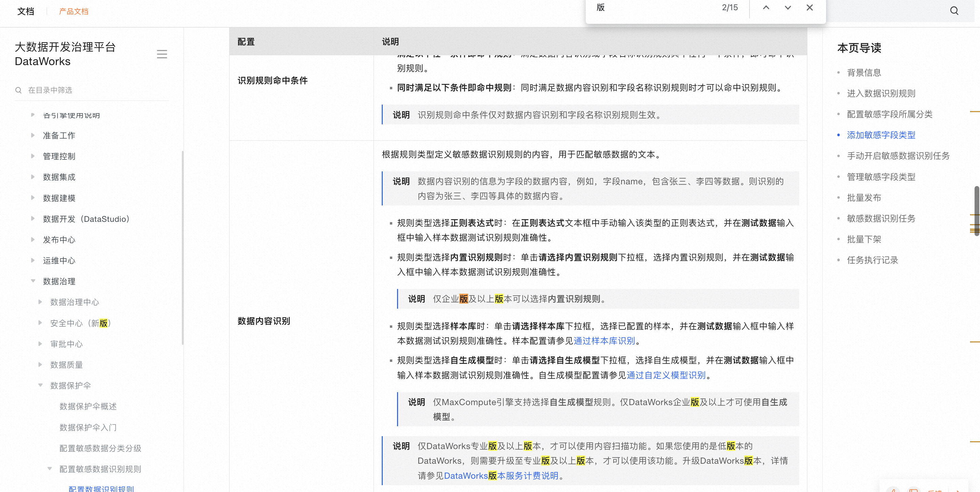Open the 文档 home link
This screenshot has height=492, width=980.
click(x=26, y=12)
